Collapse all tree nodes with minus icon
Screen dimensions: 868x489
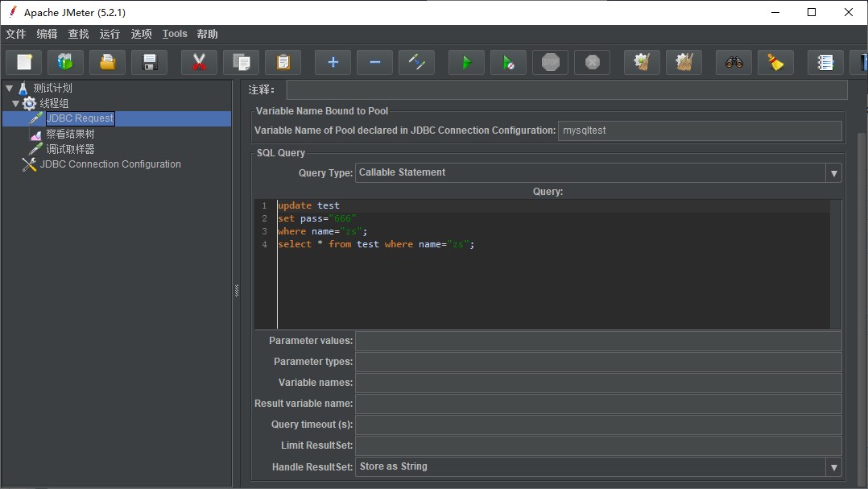click(374, 62)
